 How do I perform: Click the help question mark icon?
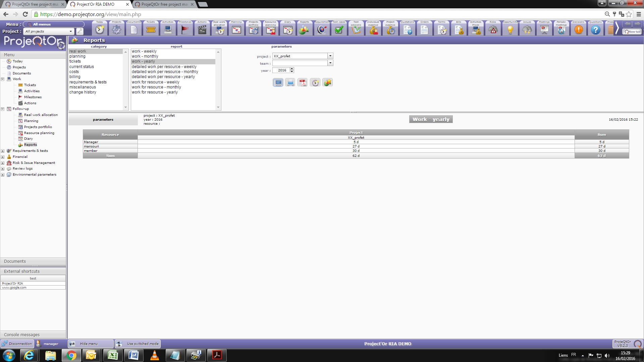pos(595,29)
